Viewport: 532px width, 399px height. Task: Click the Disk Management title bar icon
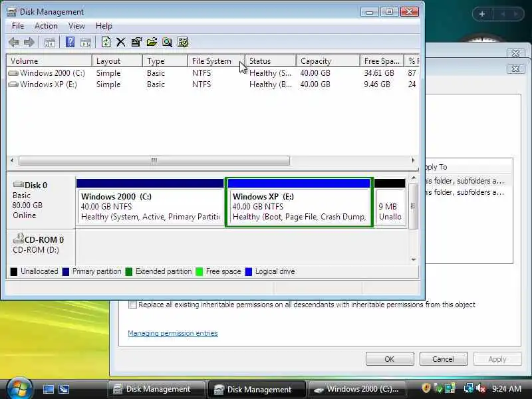pyautogui.click(x=12, y=11)
